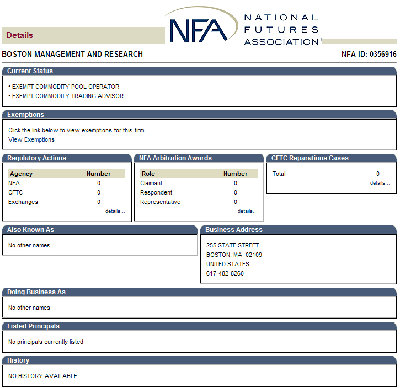Click the STATE STREET address line
The width and height of the screenshot is (400, 388).
[x=233, y=245]
